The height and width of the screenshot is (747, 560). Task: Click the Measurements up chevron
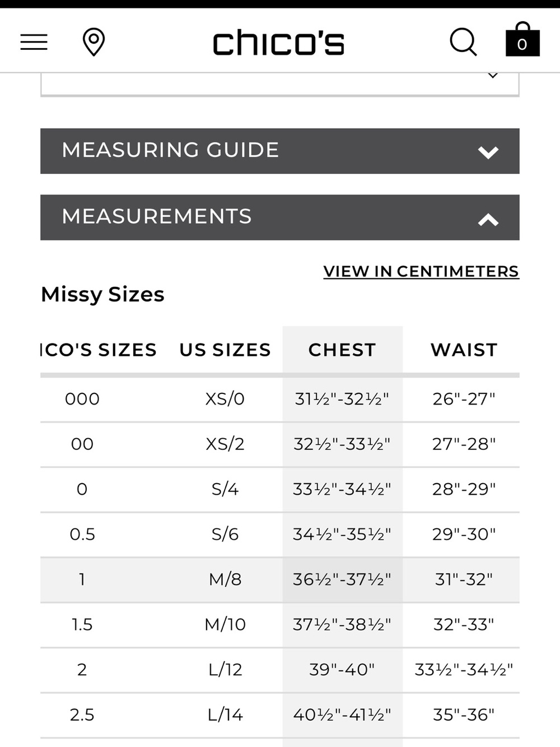tap(488, 220)
